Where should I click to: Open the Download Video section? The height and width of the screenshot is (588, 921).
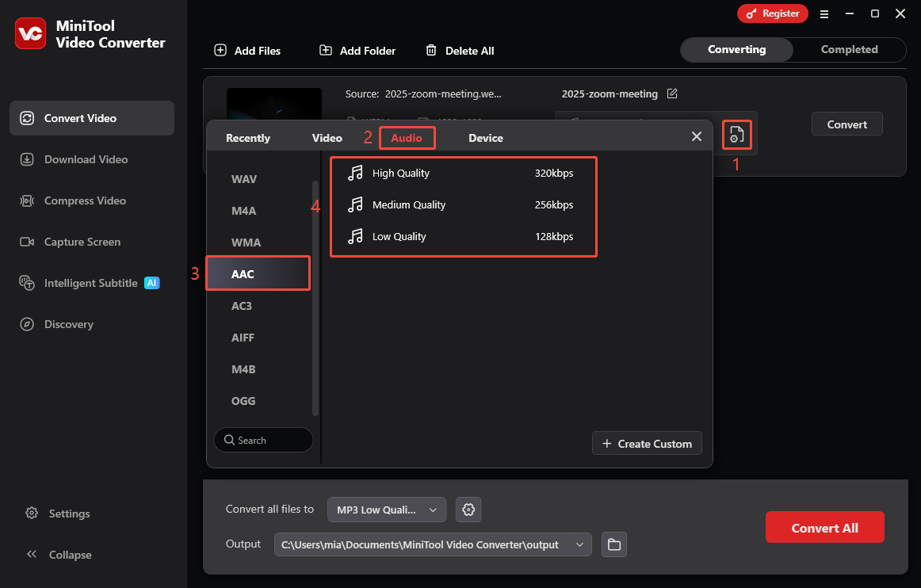point(26,159)
